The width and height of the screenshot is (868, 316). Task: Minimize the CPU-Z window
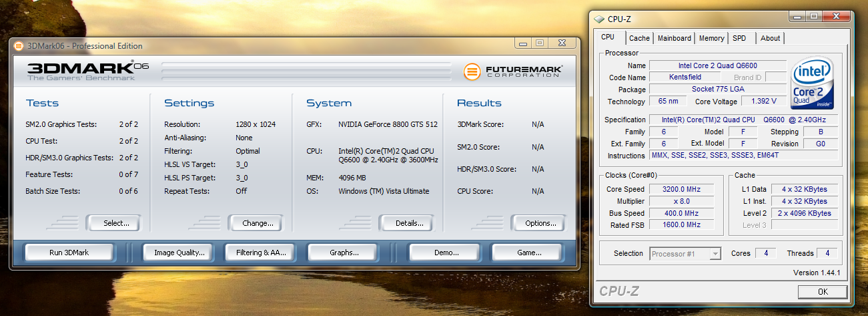click(x=797, y=17)
